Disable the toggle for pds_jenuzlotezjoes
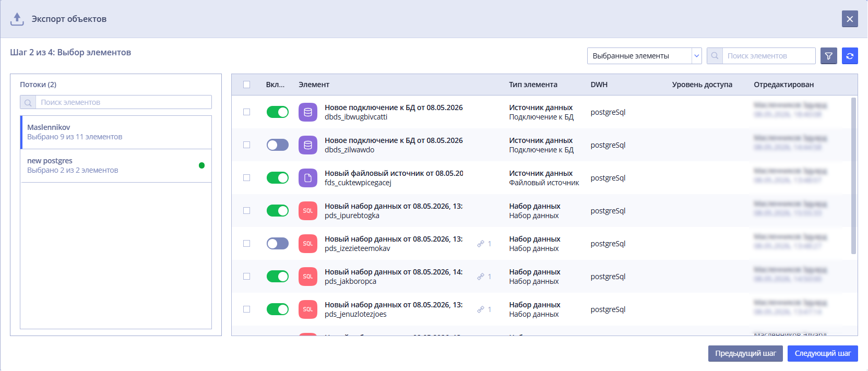868x371 pixels. [278, 309]
